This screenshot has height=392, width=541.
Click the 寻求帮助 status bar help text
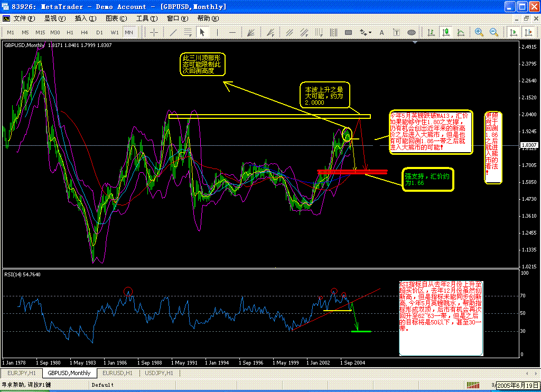click(26, 385)
